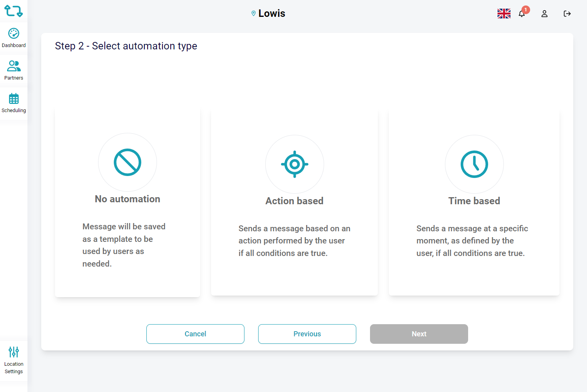Click the Action based crosshair icon
Image resolution: width=587 pixels, height=392 pixels.
295,164
